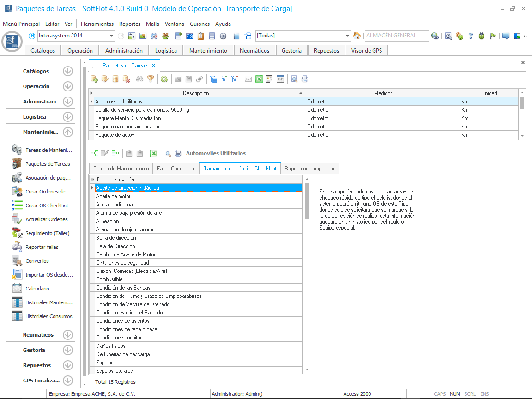Open Reportar fallas in sidebar
532x399 pixels.
click(x=42, y=247)
